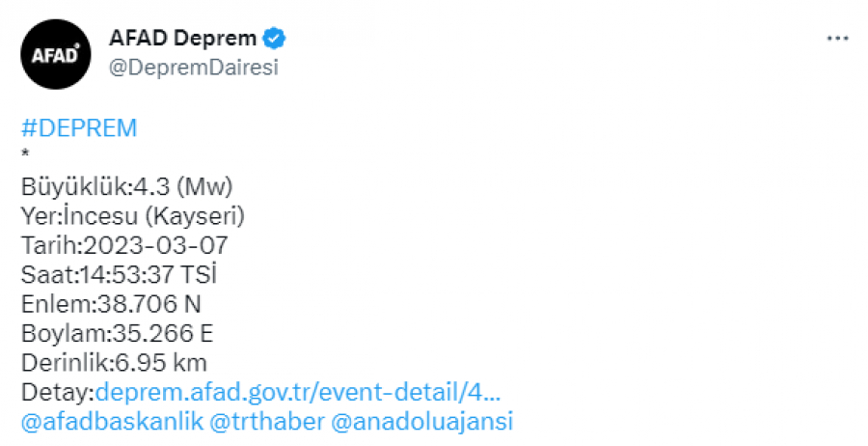The image size is (868, 446).
Task: Open the three-dot more options menu
Action: (838, 39)
